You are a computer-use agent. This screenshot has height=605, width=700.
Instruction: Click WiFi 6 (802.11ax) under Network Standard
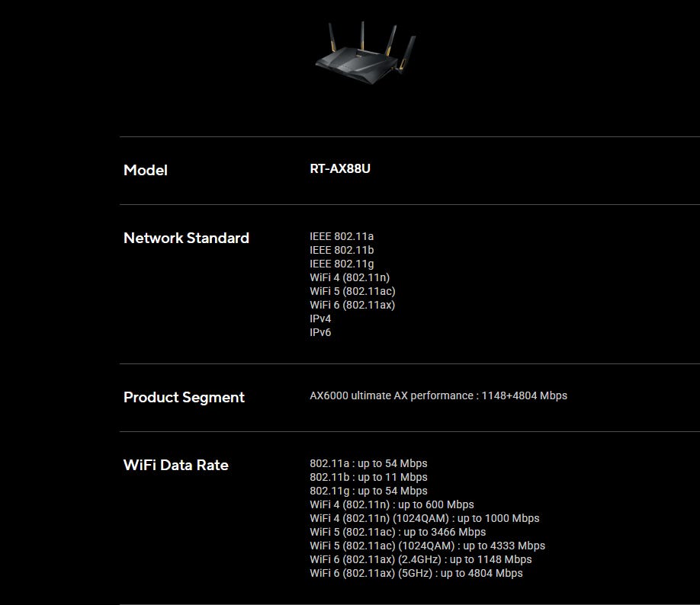(x=352, y=305)
